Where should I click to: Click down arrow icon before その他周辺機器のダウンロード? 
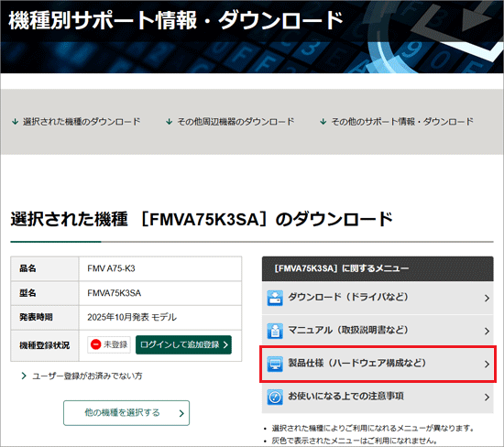pyautogui.click(x=170, y=122)
